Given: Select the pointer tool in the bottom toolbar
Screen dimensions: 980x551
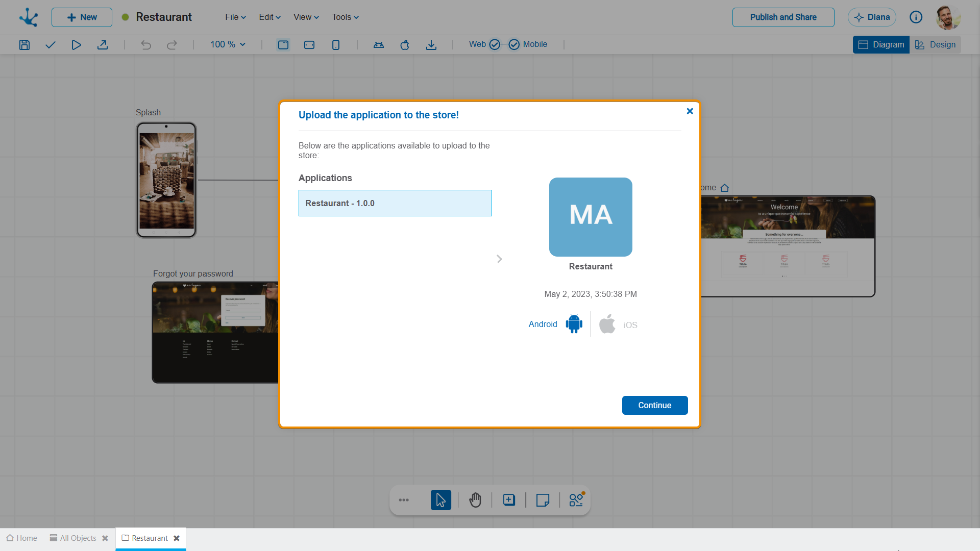Looking at the screenshot, I should (441, 500).
